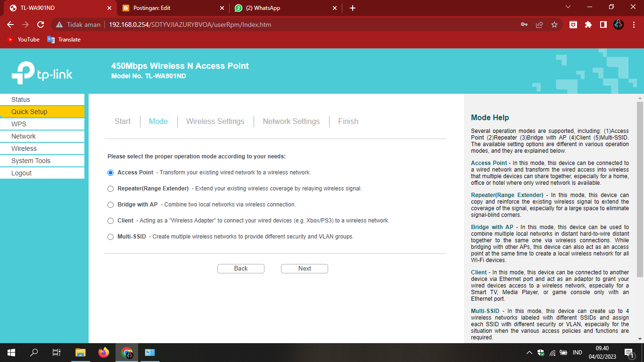Click the help panel vertical scrollbar

click(640, 189)
